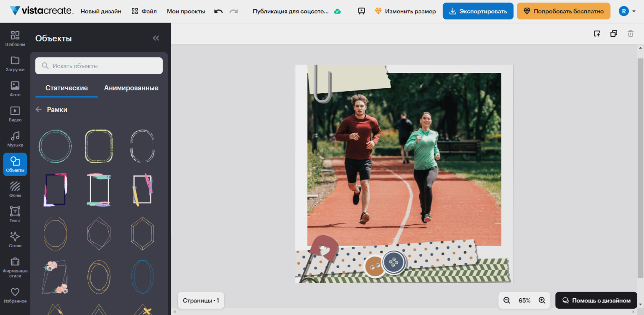644x315 pixels.
Task: Click Изменить размер button
Action: (x=405, y=11)
